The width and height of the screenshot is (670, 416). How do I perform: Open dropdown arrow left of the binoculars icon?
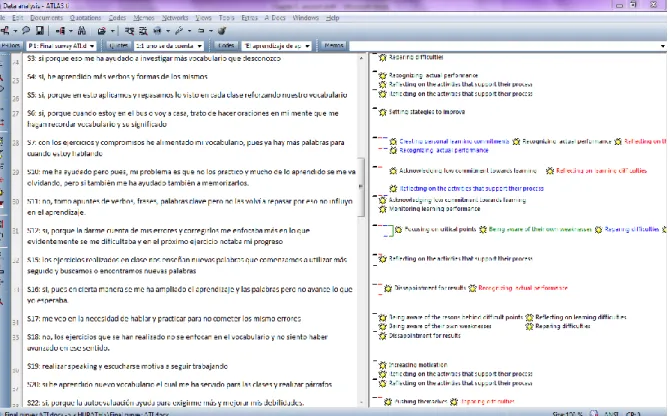pos(71,31)
